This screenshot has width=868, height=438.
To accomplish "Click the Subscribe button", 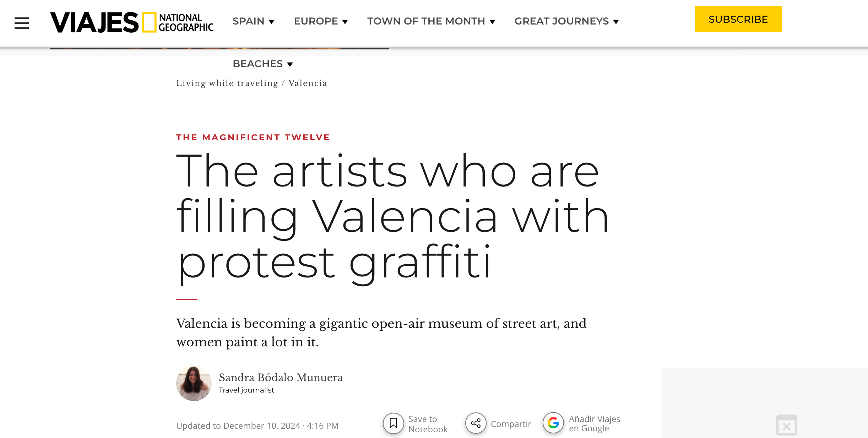I will pyautogui.click(x=738, y=19).
